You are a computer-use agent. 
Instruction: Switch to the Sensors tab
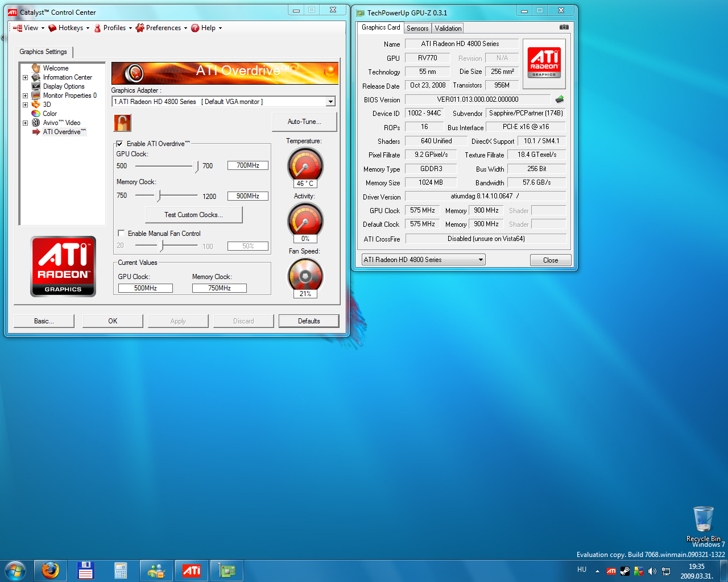[x=417, y=28]
